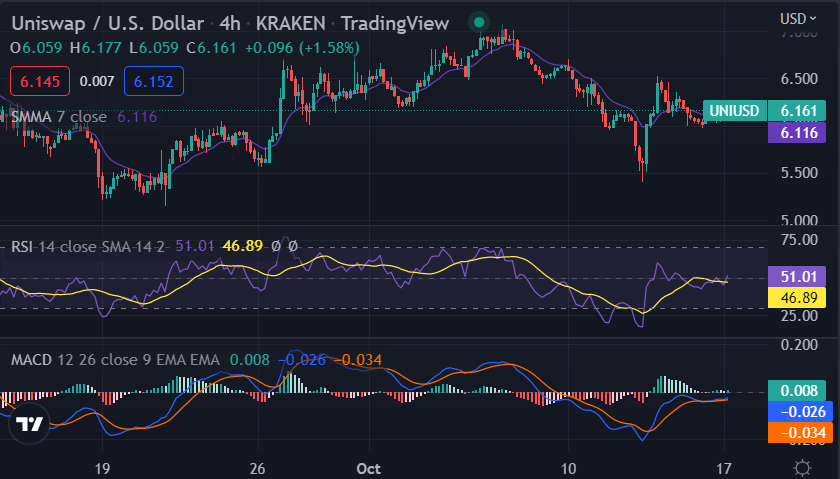
Task: Click the UNIUSD price label on the scale
Action: (x=734, y=111)
